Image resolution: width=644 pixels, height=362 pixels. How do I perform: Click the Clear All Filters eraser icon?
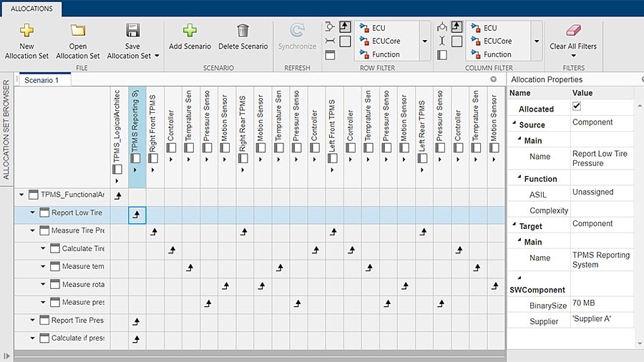pos(573,31)
